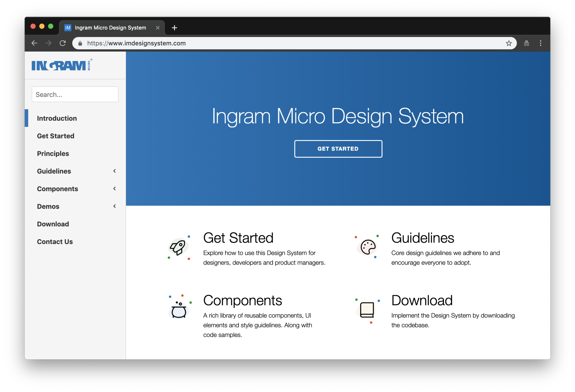
Task: Expand the Demos sidebar chevron
Action: 115,206
